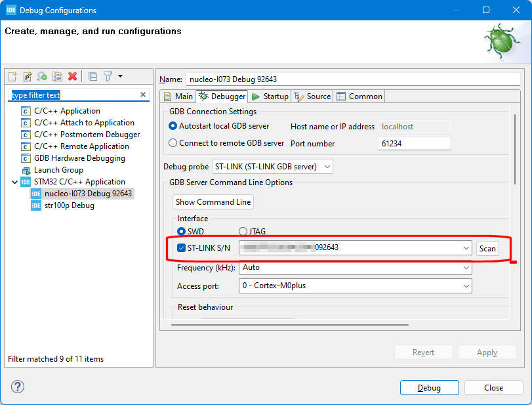Open the Access port dropdown

[356, 286]
